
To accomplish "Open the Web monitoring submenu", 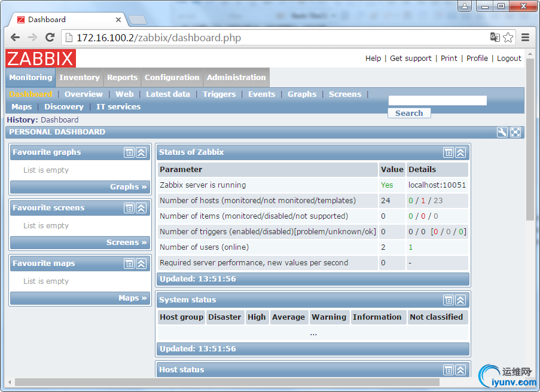I will 124,94.
